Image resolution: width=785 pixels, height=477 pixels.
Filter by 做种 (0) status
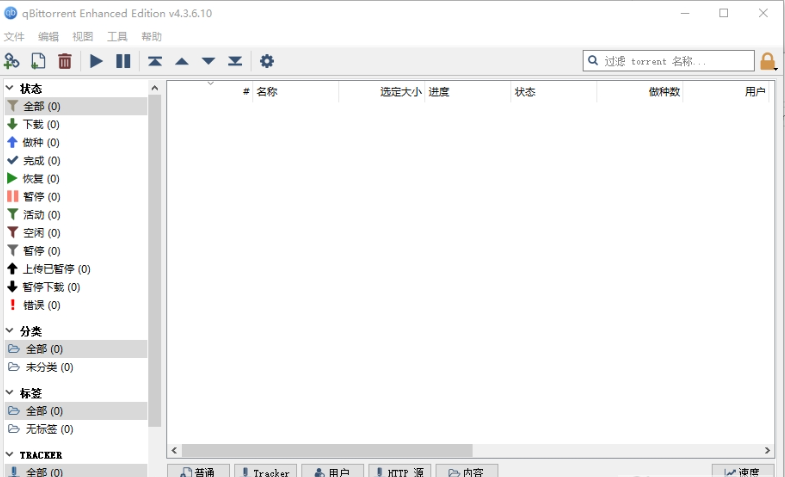[x=76, y=142]
